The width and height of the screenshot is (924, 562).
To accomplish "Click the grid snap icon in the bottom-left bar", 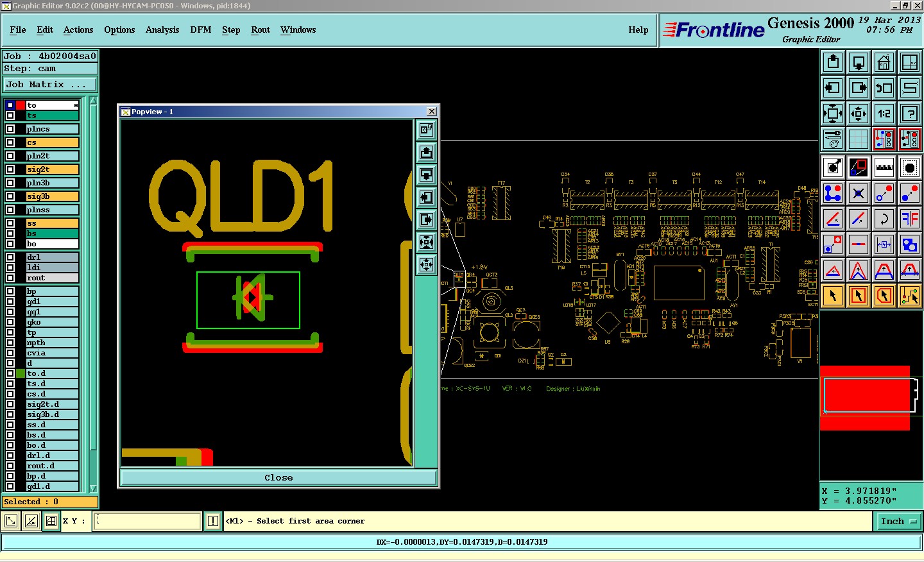I will pos(51,521).
